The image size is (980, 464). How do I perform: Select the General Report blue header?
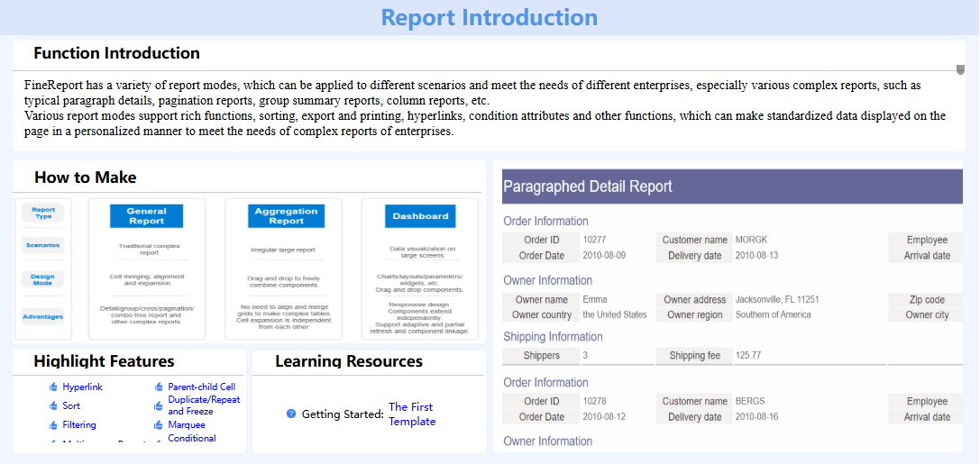[146, 216]
